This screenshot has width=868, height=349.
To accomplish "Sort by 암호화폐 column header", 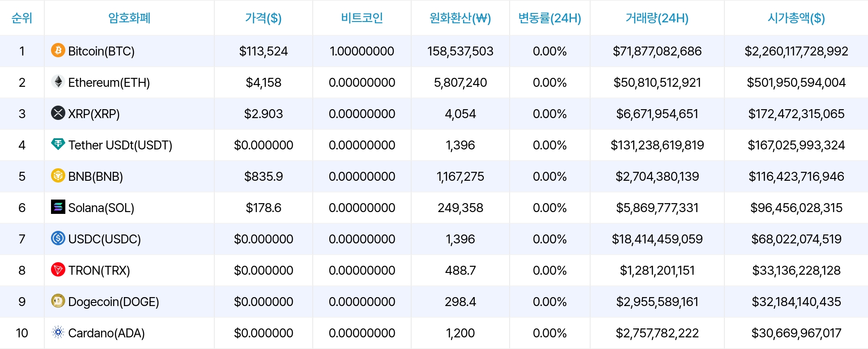I will 129,18.
